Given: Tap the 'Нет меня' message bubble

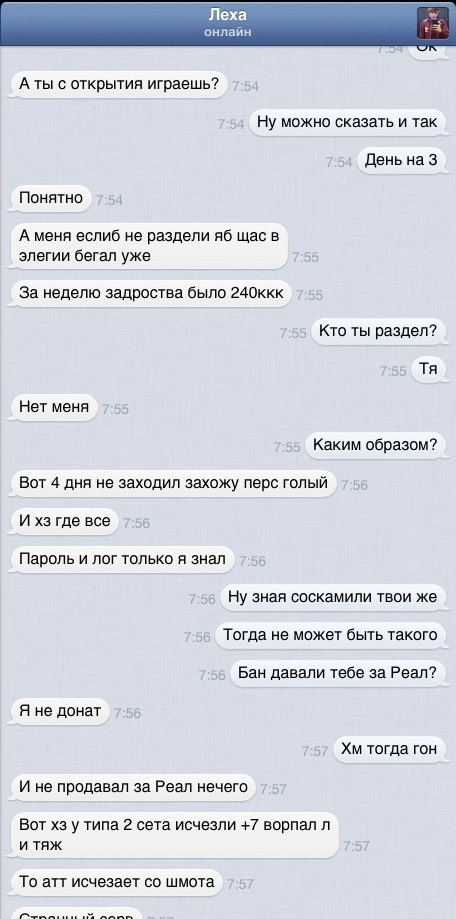Looking at the screenshot, I should pos(54,406).
